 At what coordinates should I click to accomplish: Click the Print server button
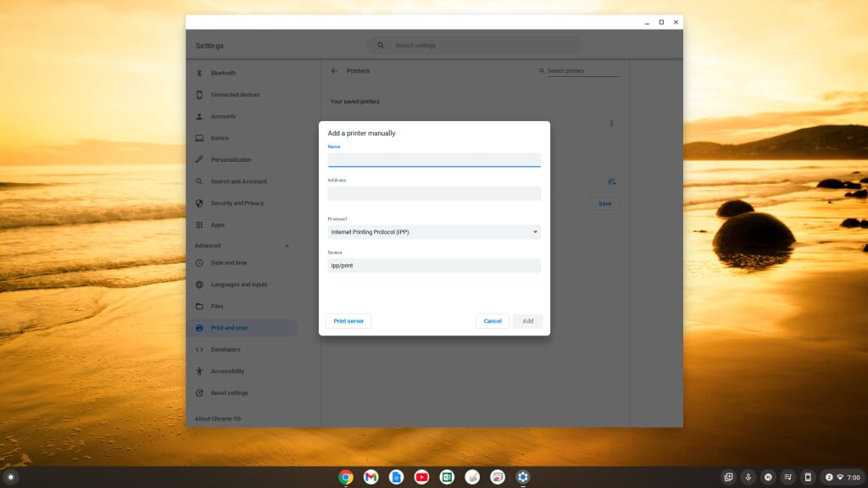pyautogui.click(x=348, y=321)
